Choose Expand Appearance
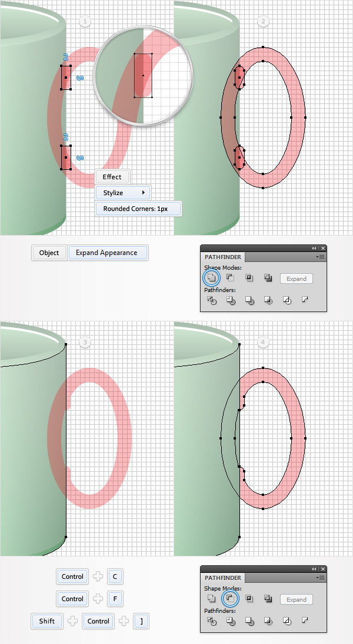The width and height of the screenshot is (353, 644). click(106, 253)
